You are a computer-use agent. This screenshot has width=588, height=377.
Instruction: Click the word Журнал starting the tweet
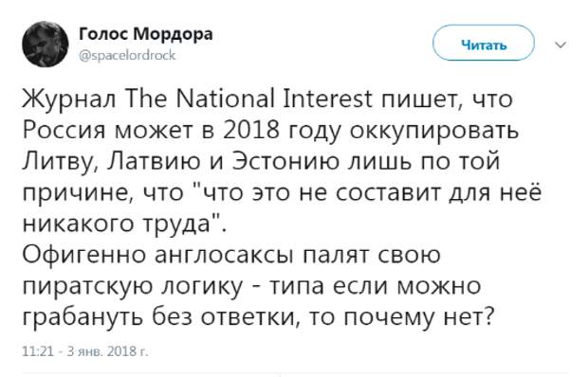pyautogui.click(x=69, y=99)
